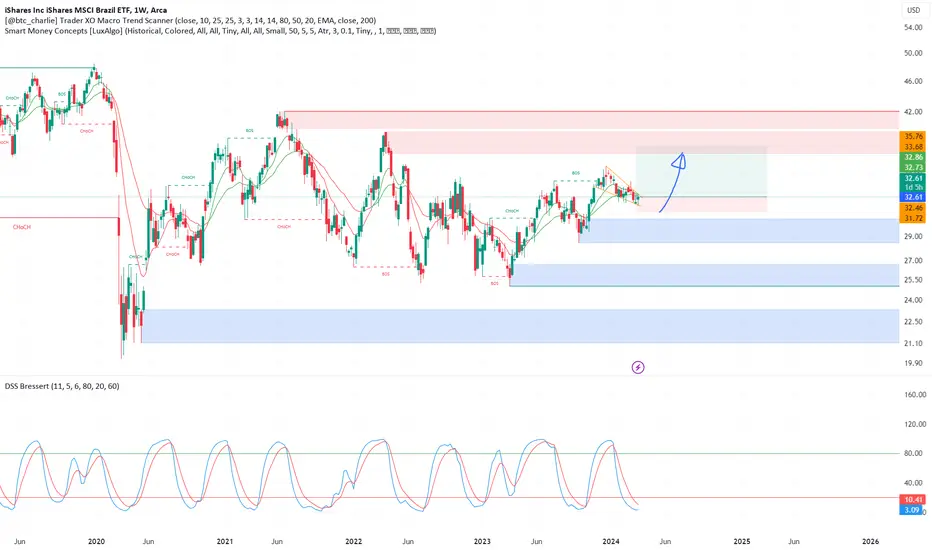Select the Smart Money Concepts LuxAlgo legend
The height and width of the screenshot is (550, 932).
221,30
